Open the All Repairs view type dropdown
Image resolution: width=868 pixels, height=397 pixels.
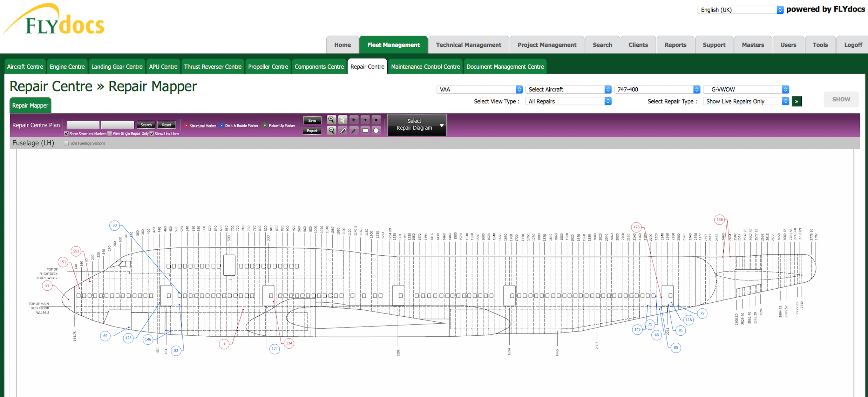tap(568, 101)
